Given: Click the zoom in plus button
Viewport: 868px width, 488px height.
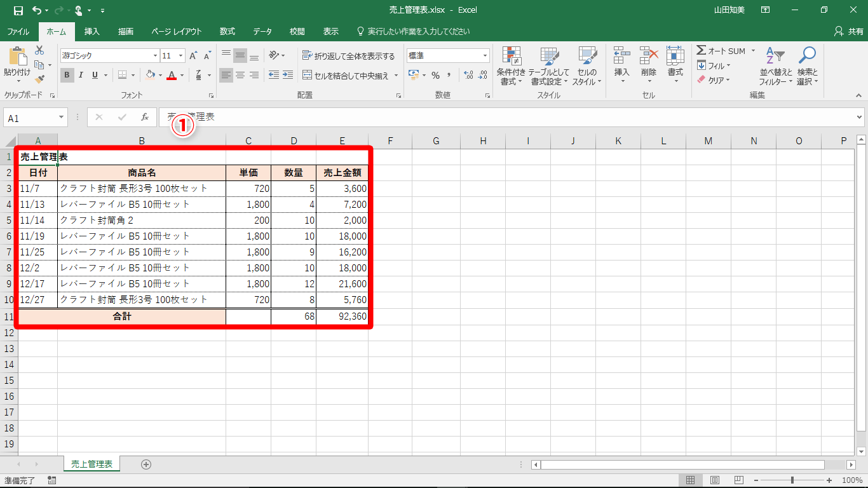Looking at the screenshot, I should 829,480.
